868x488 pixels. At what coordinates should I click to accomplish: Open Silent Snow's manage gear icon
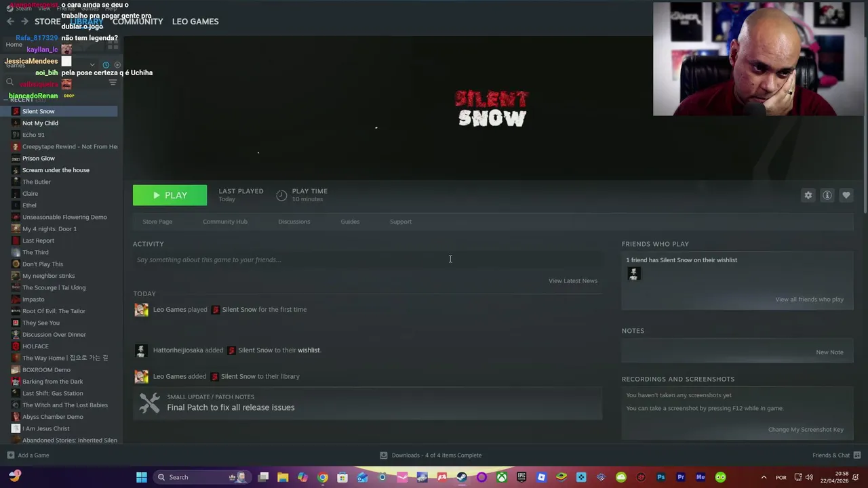[808, 195]
